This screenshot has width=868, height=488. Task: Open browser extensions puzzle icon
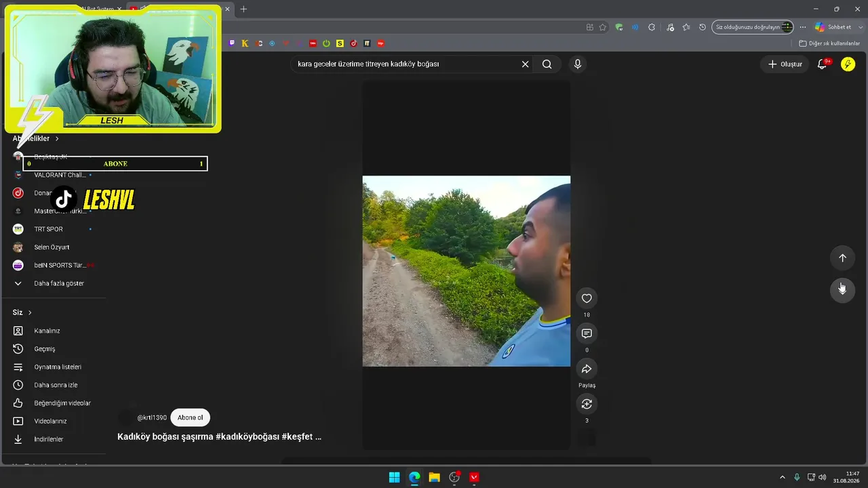point(652,27)
